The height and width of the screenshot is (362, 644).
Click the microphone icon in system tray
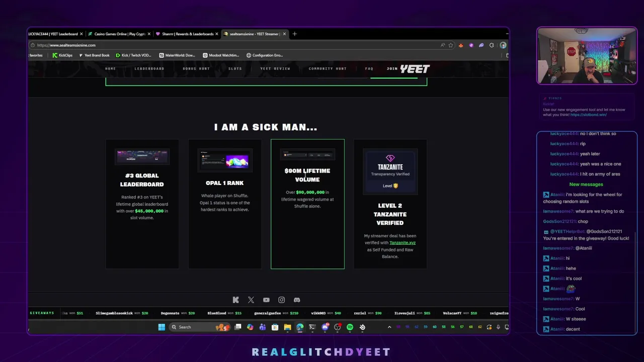coord(498,327)
